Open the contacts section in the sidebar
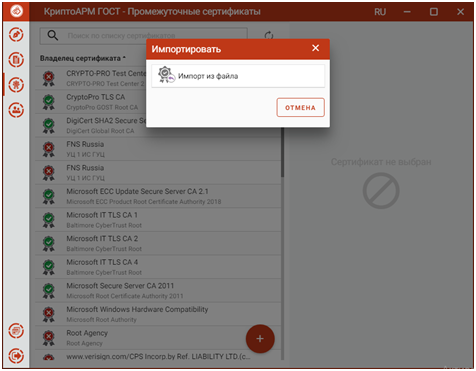Screen dimensions: 476x371 [x=16, y=110]
